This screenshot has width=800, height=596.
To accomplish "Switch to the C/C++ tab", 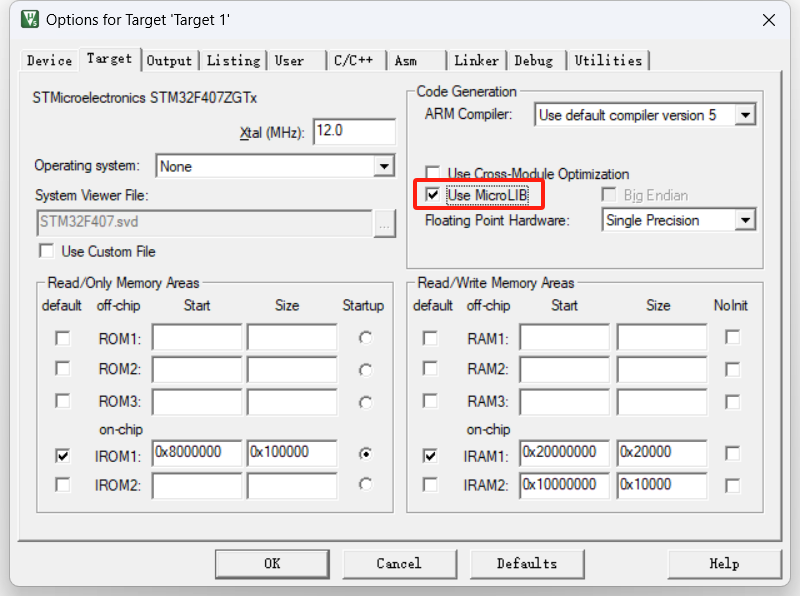I will (353, 61).
